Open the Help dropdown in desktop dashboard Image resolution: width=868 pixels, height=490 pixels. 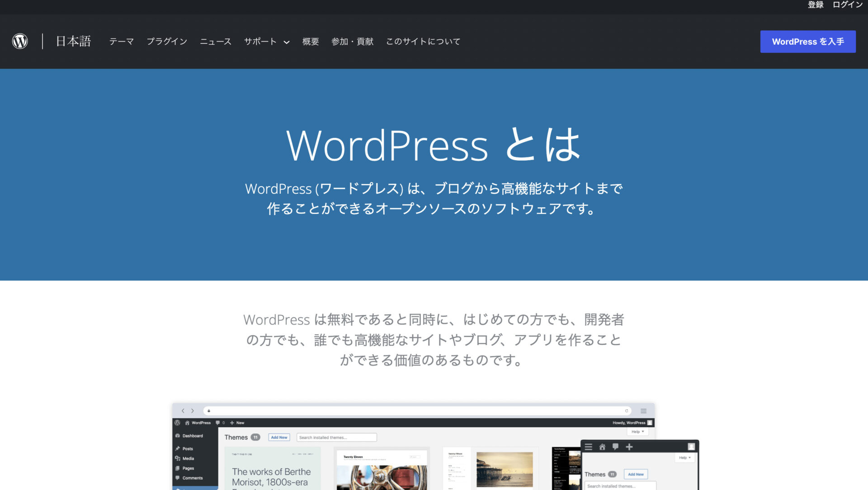pos(638,432)
